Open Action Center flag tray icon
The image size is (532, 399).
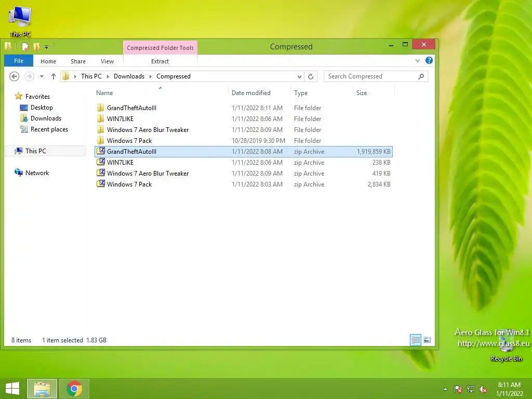click(458, 389)
